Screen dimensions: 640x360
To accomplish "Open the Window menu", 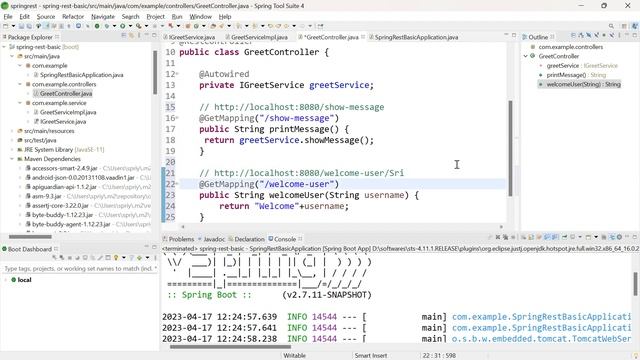I will (200, 17).
